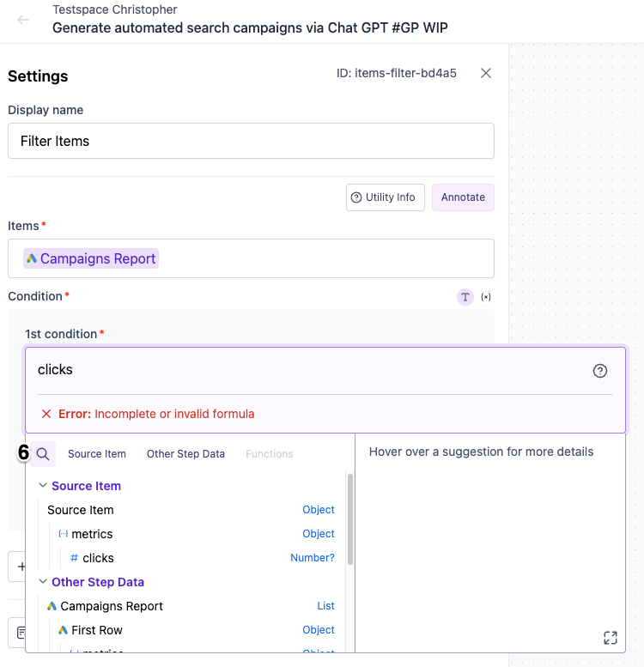
Task: Click the Utility Info button
Action: pos(386,197)
